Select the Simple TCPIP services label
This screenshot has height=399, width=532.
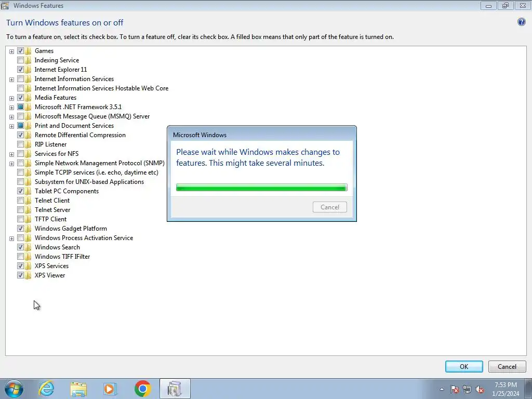coord(96,172)
